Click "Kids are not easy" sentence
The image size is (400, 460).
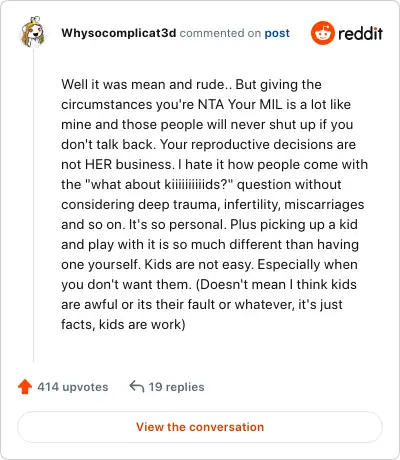pyautogui.click(x=199, y=265)
